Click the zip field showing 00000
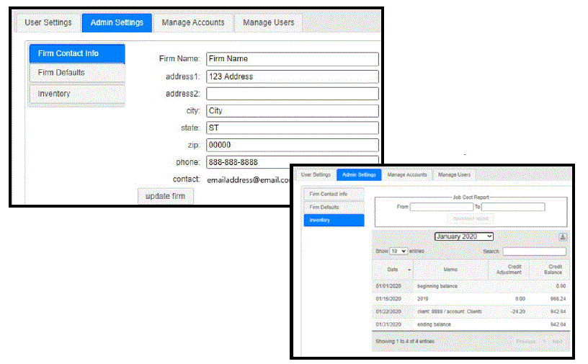This screenshot has height=364, width=588. [x=292, y=145]
